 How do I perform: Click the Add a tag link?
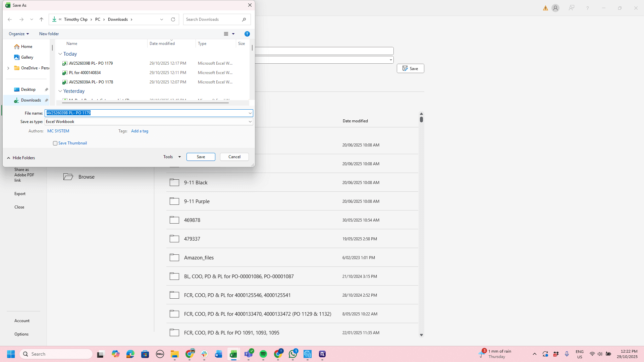(140, 131)
